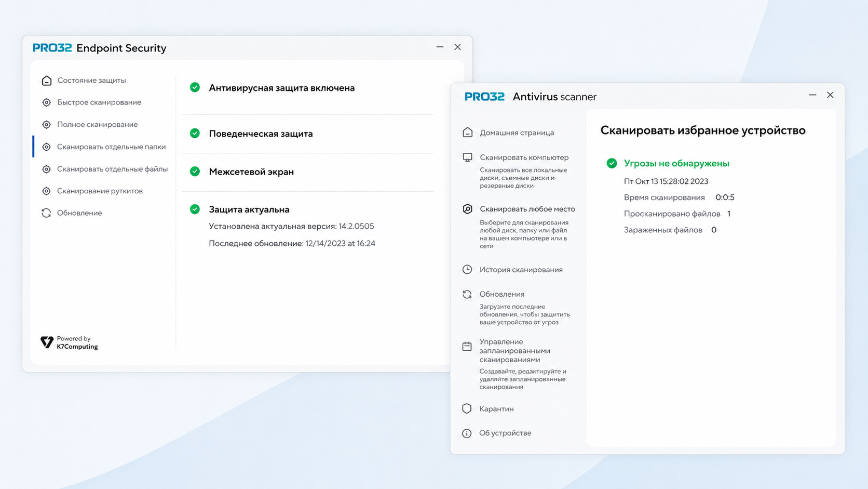868x489 pixels.
Task: Click the home icon beside Состояние защиты
Action: [x=47, y=81]
